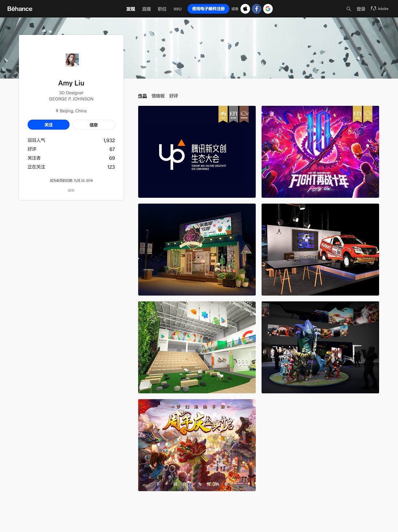Switch to the 好评 tab
This screenshot has width=398, height=532.
[x=174, y=96]
